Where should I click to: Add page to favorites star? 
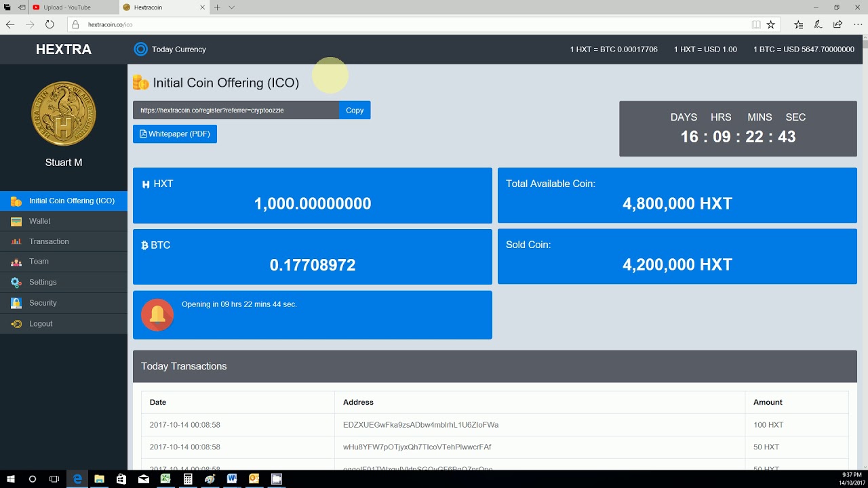pos(770,24)
